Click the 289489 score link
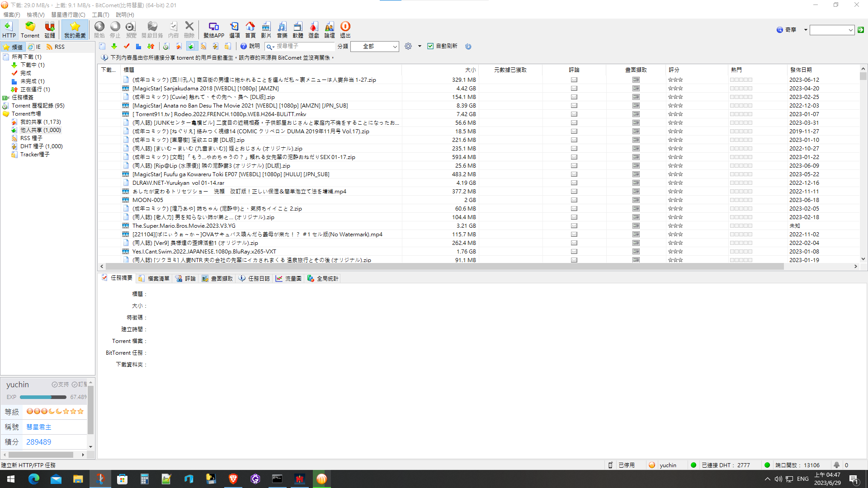The image size is (868, 488). [39, 442]
